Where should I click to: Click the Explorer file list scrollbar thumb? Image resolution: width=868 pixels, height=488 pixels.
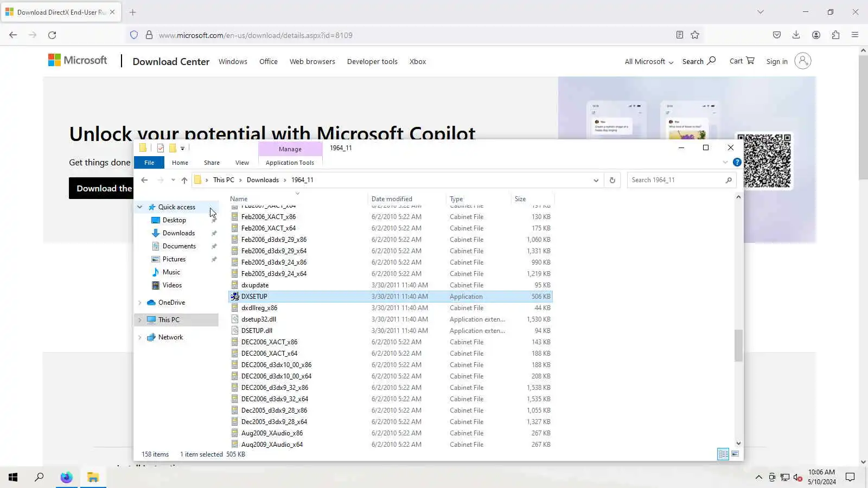[738, 345]
